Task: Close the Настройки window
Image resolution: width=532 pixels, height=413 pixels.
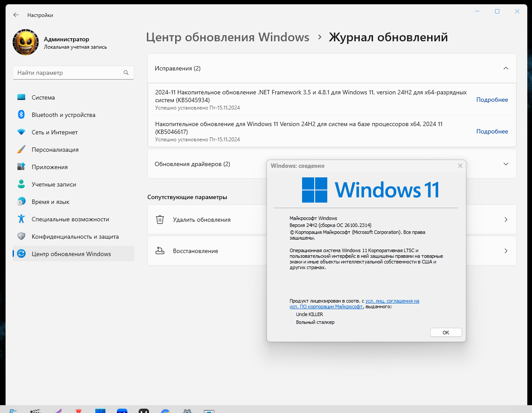Action: pos(517,11)
